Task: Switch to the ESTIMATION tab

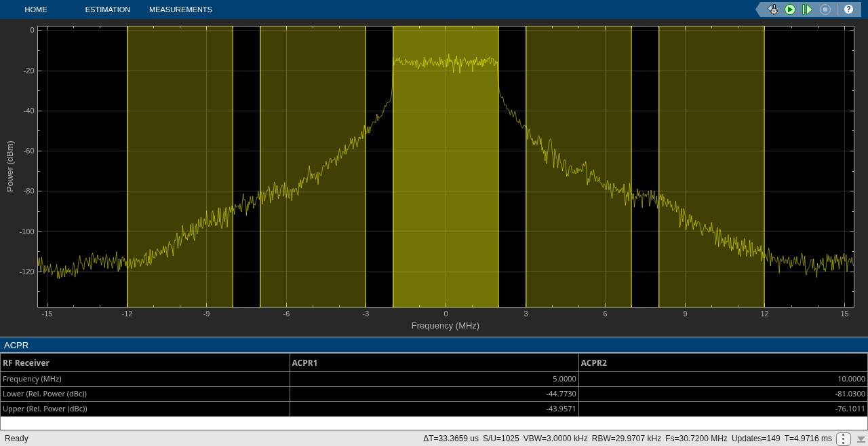Action: tap(107, 10)
